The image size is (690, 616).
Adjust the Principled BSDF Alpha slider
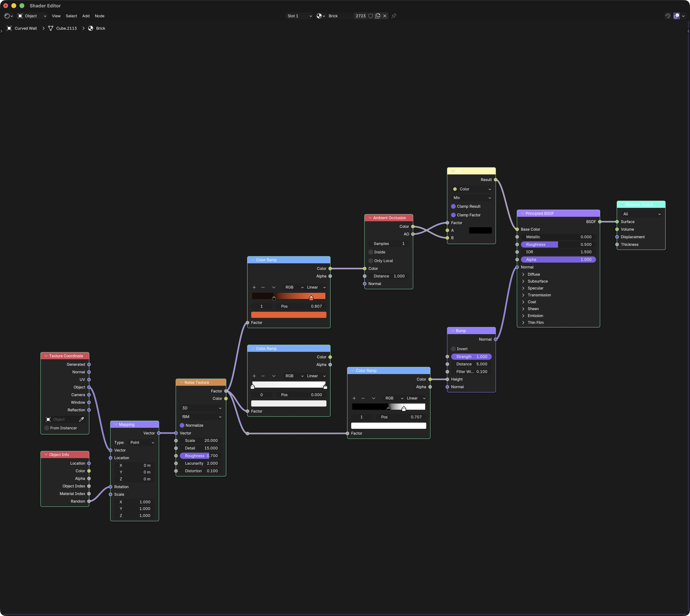[x=558, y=260]
